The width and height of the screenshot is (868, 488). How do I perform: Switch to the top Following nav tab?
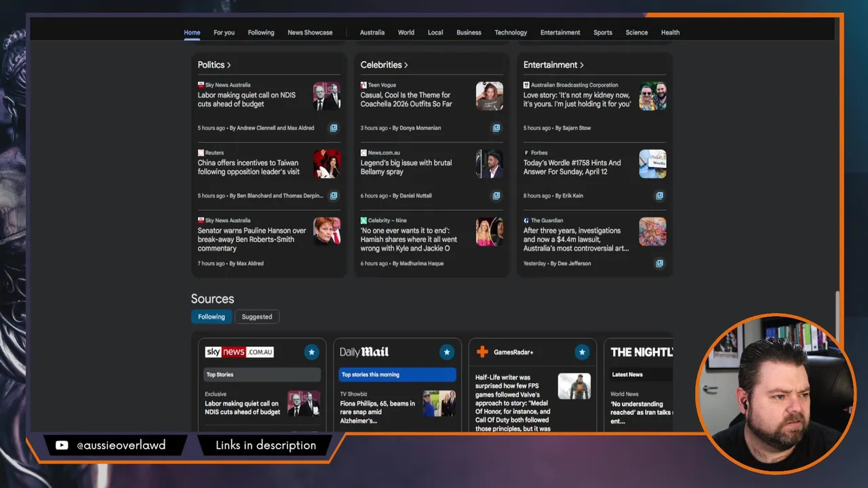click(x=261, y=33)
